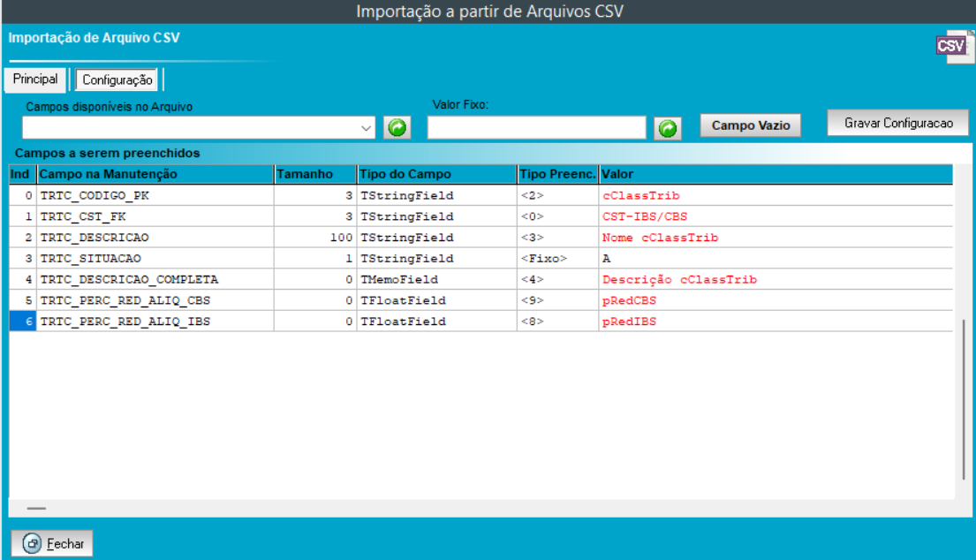Viewport: 976px width, 560px height.
Task: Click Gravar Configuracao button
Action: (x=898, y=124)
